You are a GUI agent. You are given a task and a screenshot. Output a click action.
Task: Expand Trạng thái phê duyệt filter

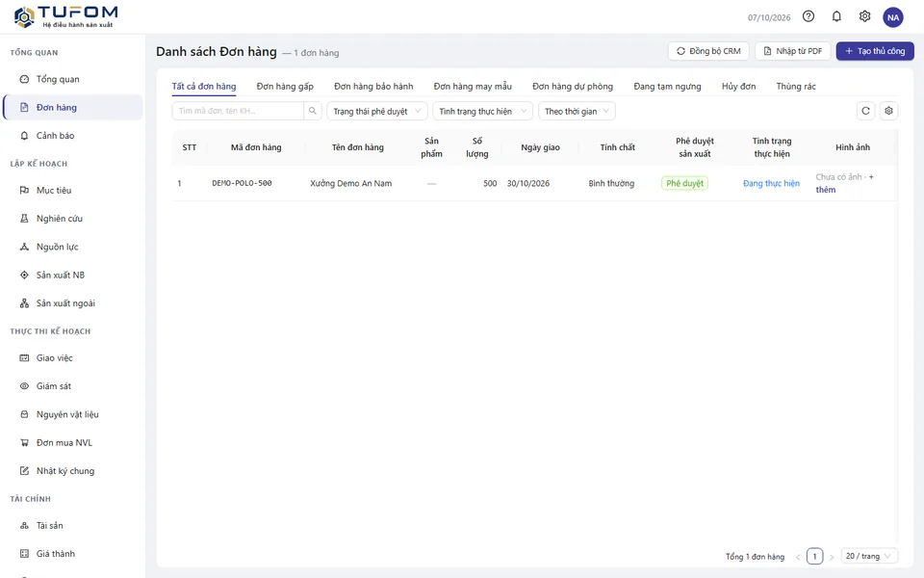click(377, 111)
